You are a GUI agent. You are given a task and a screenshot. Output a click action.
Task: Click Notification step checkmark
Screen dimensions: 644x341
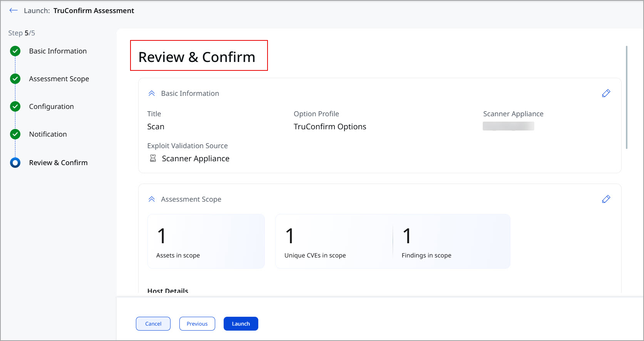15,134
